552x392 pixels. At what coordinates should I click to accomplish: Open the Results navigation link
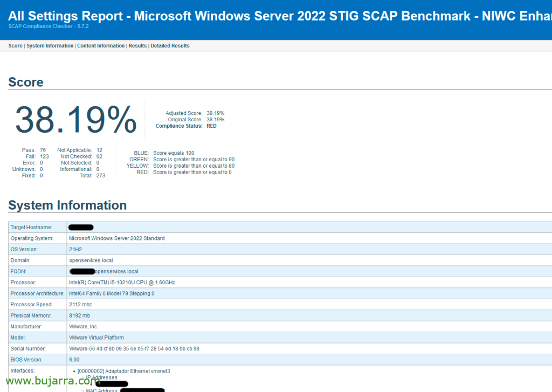tap(137, 45)
